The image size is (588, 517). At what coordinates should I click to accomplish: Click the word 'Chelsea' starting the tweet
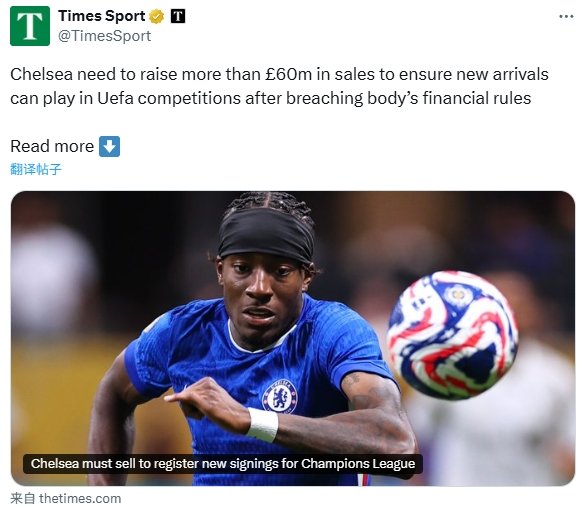[41, 74]
